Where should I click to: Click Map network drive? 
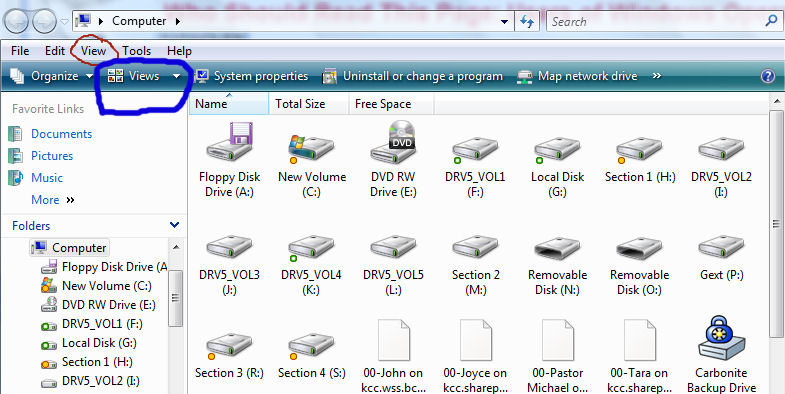tap(577, 76)
